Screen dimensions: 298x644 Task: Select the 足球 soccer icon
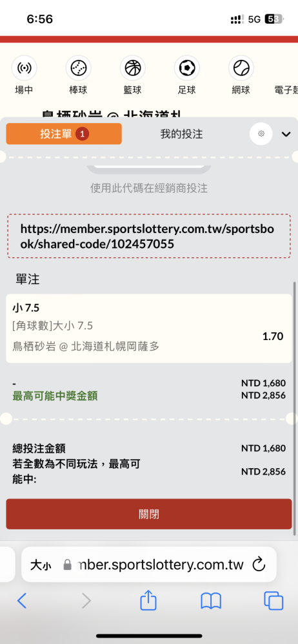point(187,68)
